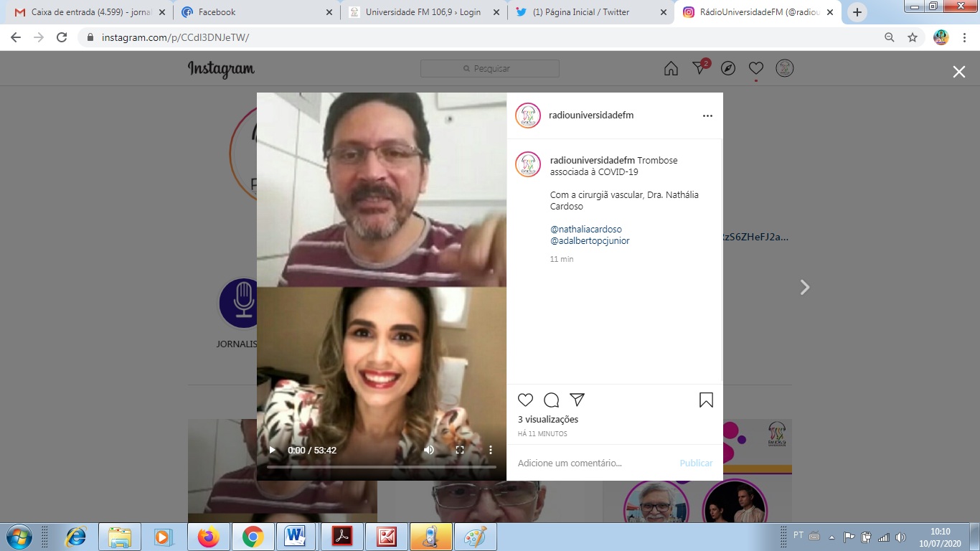Show hidden system tray icons
The width and height of the screenshot is (980, 551).
832,537
